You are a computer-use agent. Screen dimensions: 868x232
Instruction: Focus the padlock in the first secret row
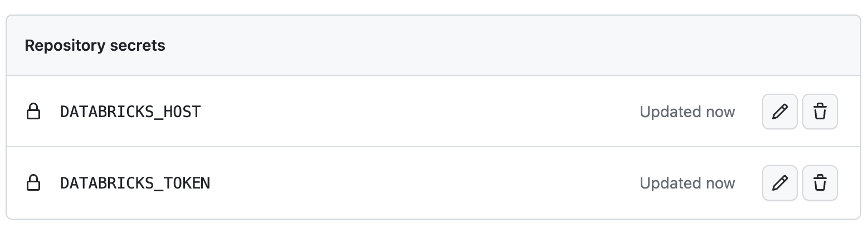point(33,112)
